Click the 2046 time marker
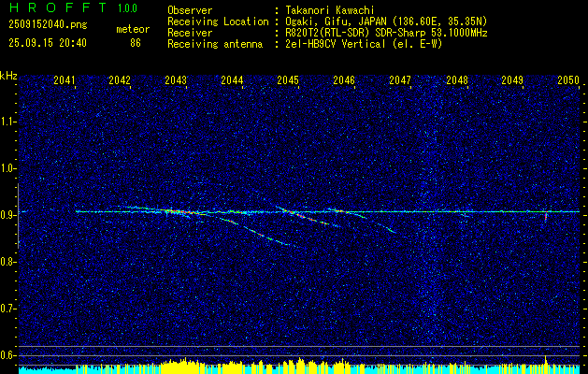Viewport: 588px width, 374px height. pos(344,80)
